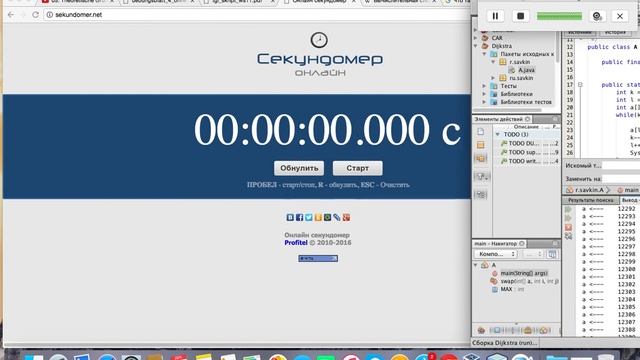The image size is (640, 360).
Task: Expand the ru.savkin package
Action: (493, 78)
